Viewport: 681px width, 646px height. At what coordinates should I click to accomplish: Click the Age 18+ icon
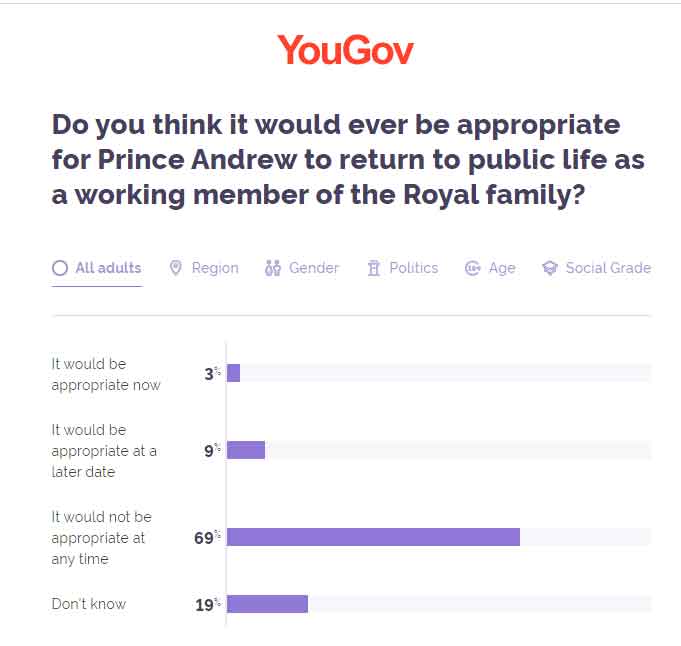click(x=473, y=268)
